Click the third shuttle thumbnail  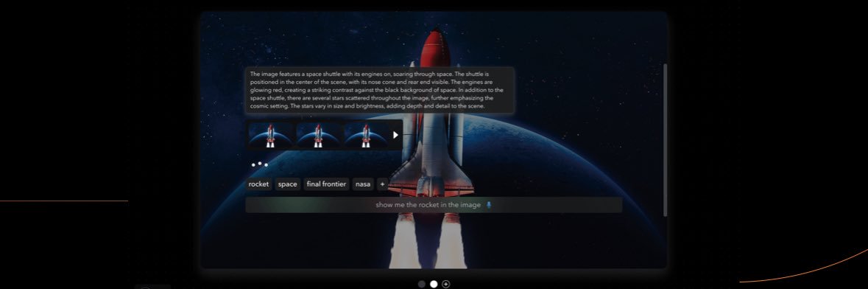coord(366,135)
